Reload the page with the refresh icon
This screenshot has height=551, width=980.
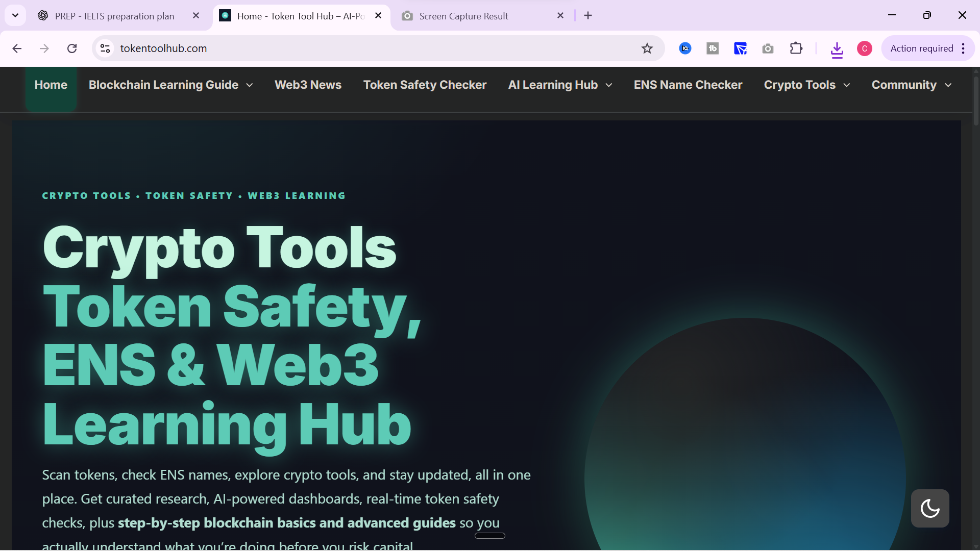coord(72,48)
